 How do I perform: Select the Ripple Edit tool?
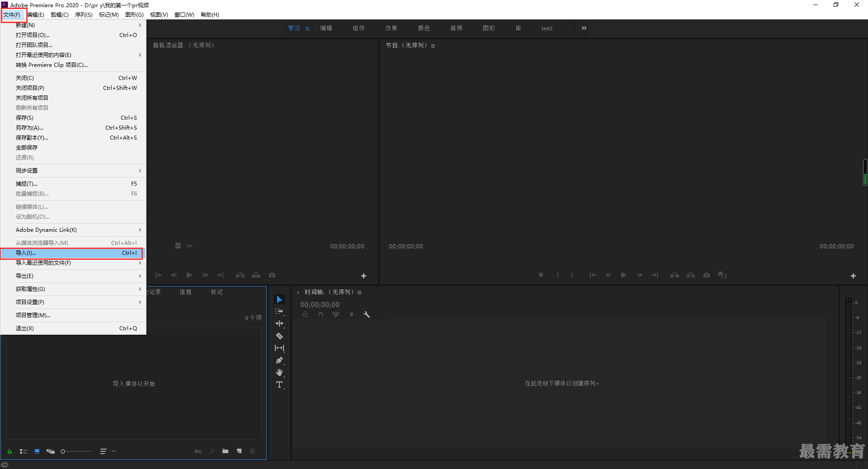(x=279, y=324)
